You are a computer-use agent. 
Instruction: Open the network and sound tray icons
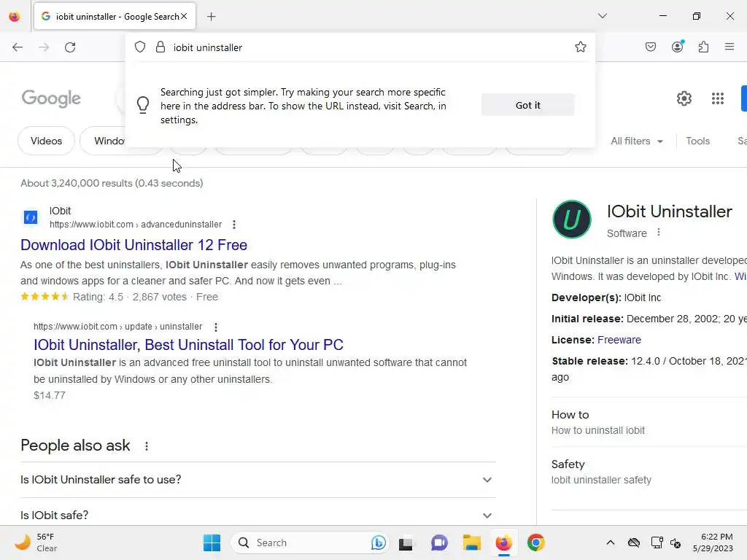click(x=666, y=542)
